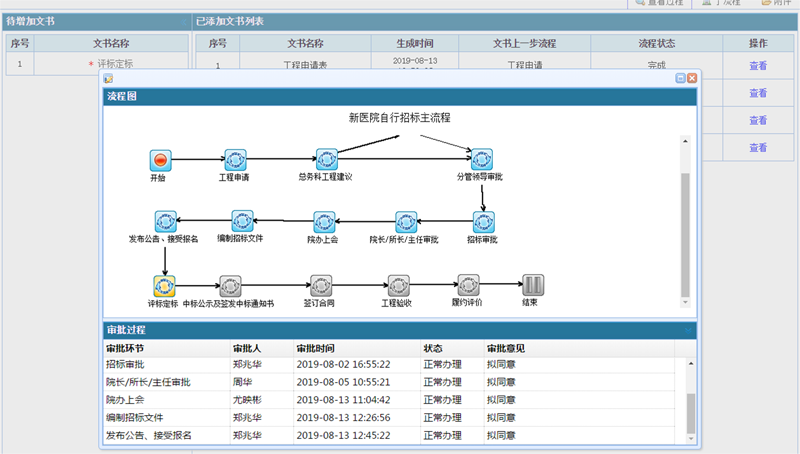Screen dimensions: 800x454
Task: Select the highlighted 评标定标 node
Action: coord(164,286)
